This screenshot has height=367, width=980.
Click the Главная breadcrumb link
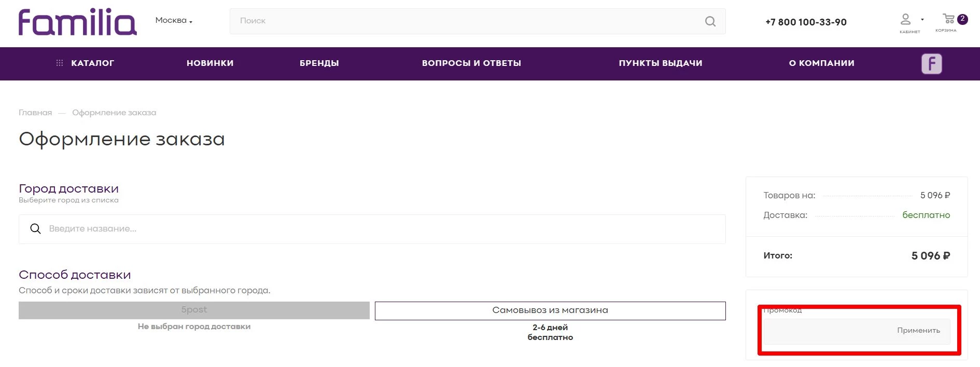(35, 113)
